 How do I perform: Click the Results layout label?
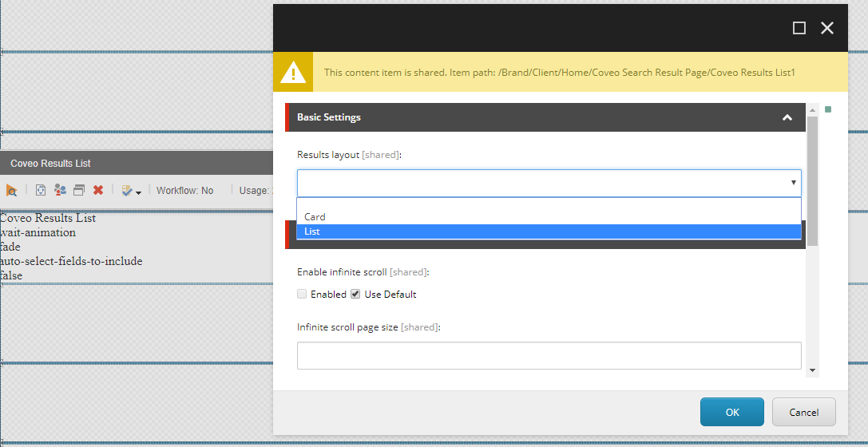click(x=349, y=155)
